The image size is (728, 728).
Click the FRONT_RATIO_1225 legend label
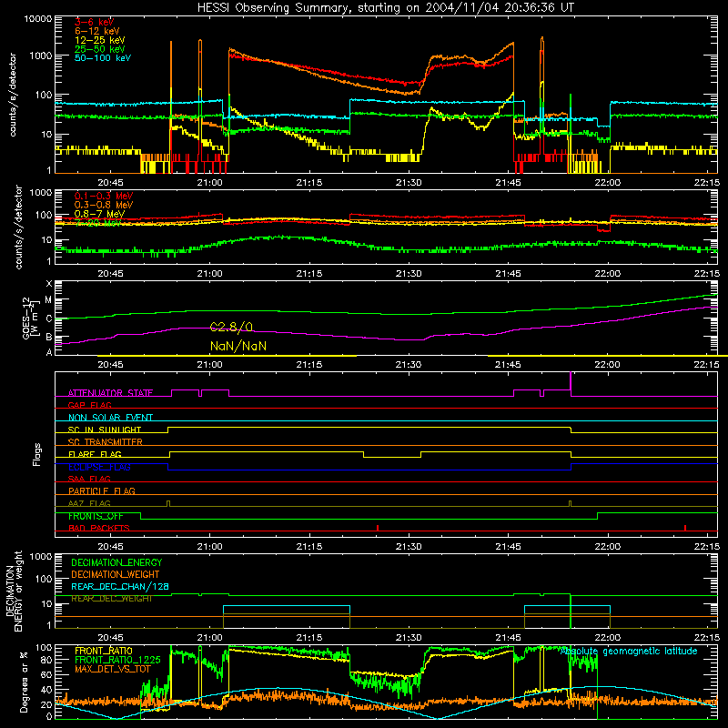[x=117, y=660]
